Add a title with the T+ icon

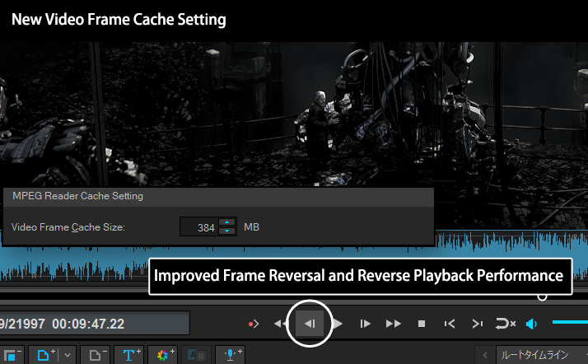tap(130, 355)
